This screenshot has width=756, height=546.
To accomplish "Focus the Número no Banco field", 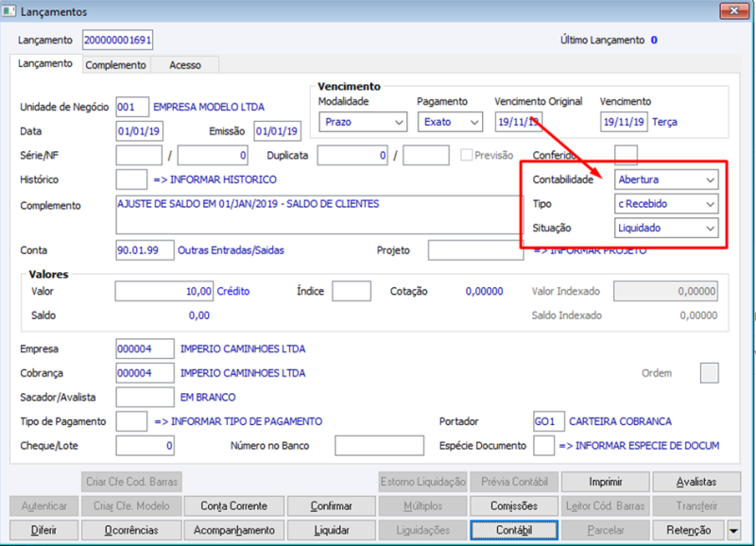I will click(x=380, y=446).
